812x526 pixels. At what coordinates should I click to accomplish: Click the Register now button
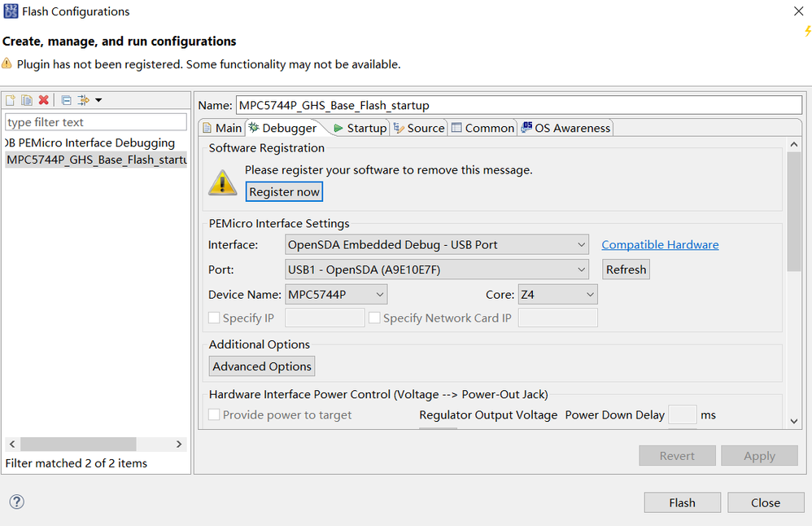[285, 192]
